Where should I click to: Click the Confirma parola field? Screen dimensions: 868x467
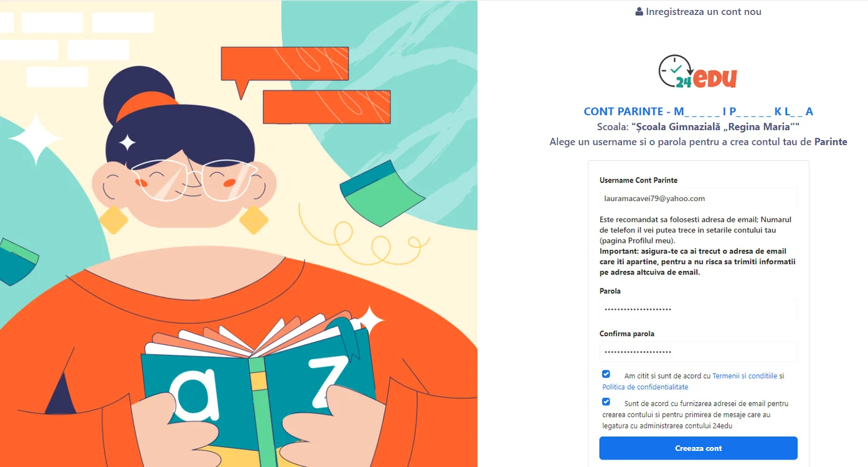698,352
